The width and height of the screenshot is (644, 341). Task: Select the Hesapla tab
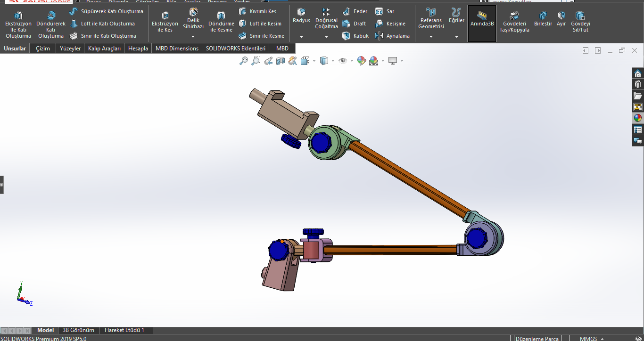(x=138, y=49)
